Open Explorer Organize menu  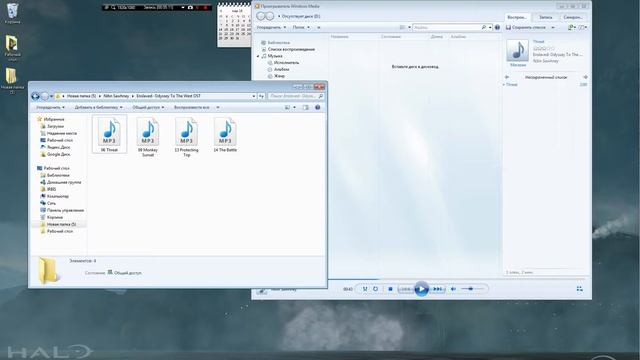pos(50,107)
